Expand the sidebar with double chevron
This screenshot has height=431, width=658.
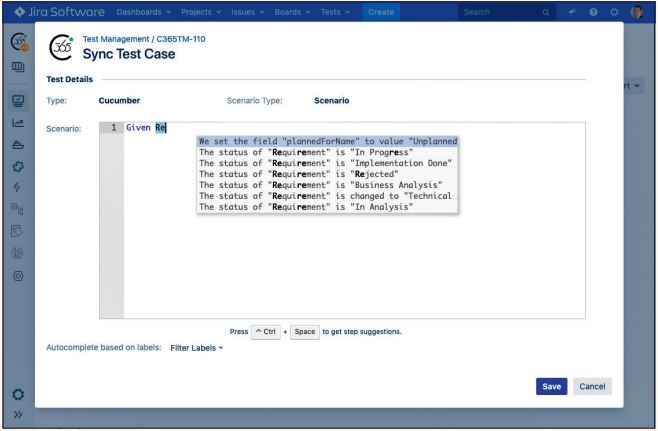[17, 415]
